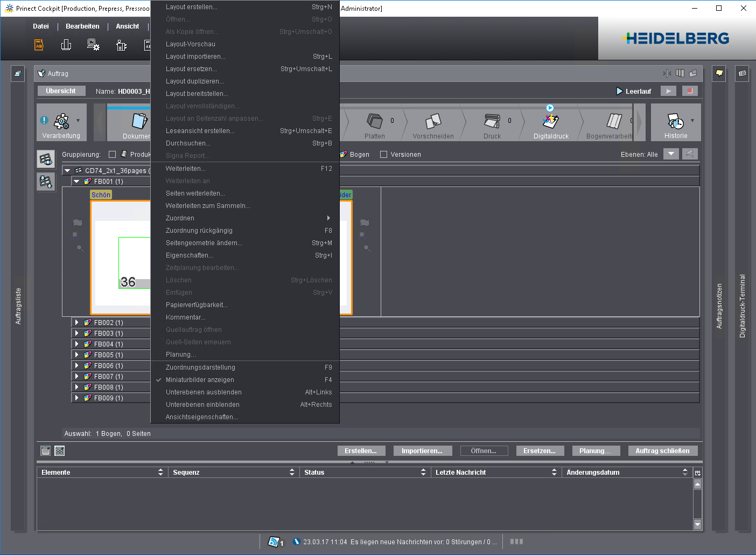Click the Ersetzen... button
Viewport: 756px width, 555px height.
(x=540, y=451)
